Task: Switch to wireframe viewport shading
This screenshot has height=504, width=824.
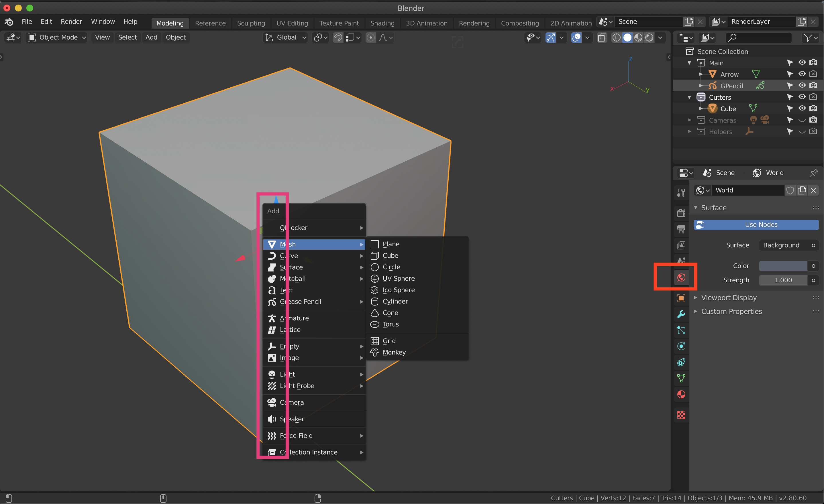Action: point(616,38)
